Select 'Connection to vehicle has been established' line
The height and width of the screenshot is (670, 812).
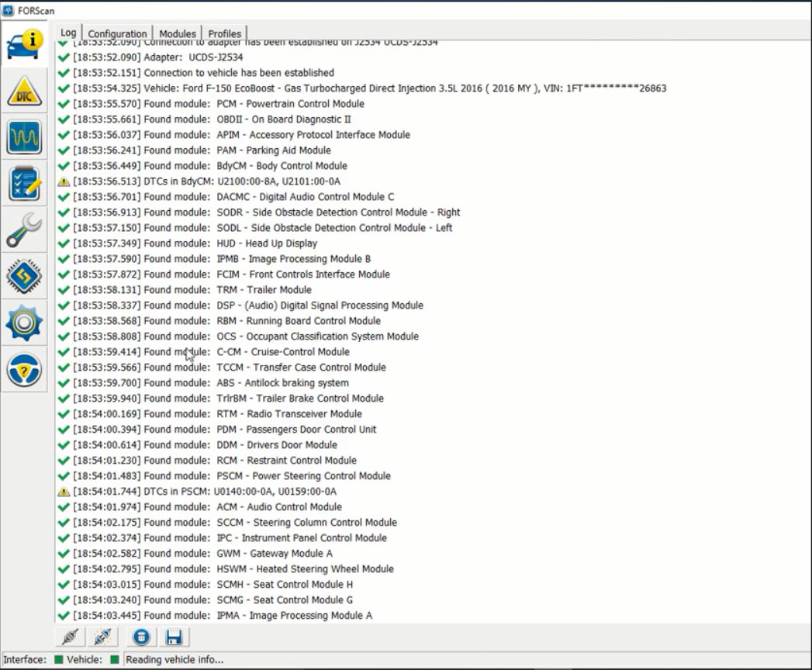(203, 72)
